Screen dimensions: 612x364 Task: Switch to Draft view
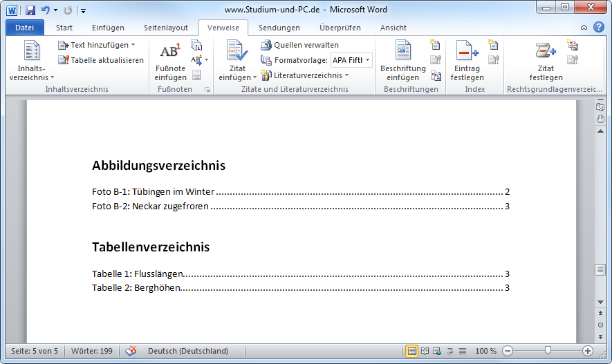[463, 351]
